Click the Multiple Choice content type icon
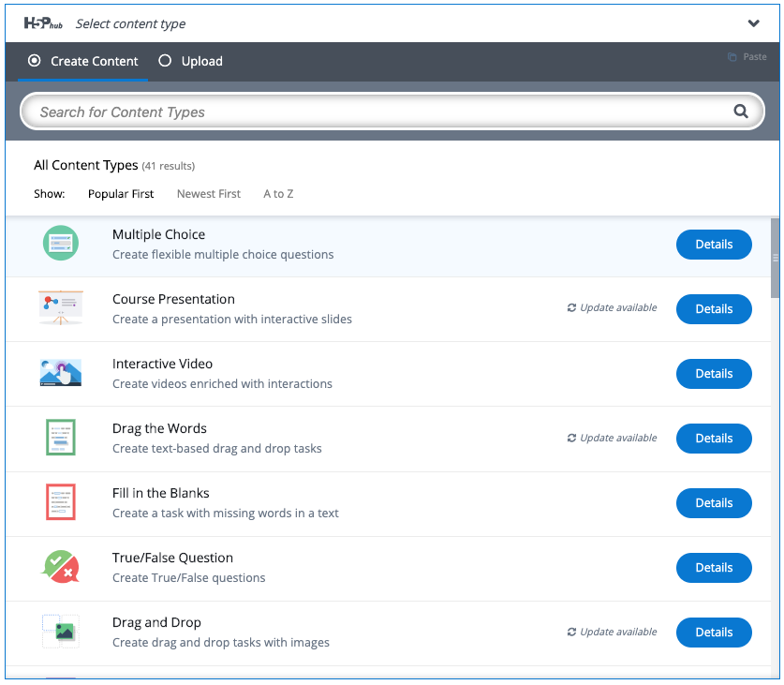 coord(61,244)
